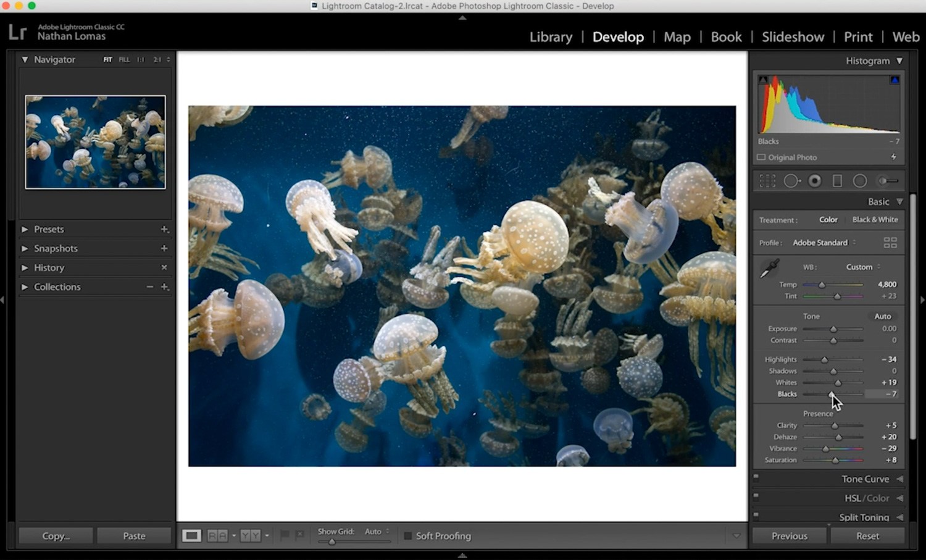
Task: Select the Navigator preview thumbnail
Action: pyautogui.click(x=94, y=141)
